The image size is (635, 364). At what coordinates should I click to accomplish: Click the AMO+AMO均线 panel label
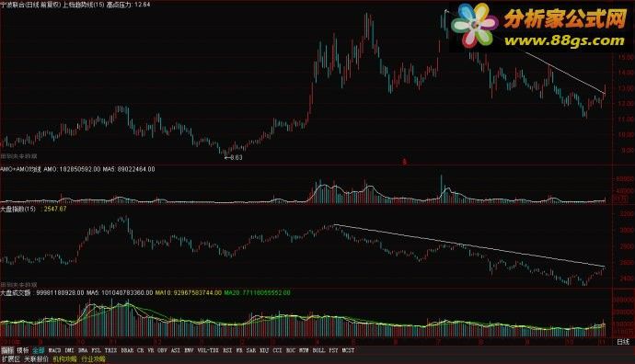[20, 169]
